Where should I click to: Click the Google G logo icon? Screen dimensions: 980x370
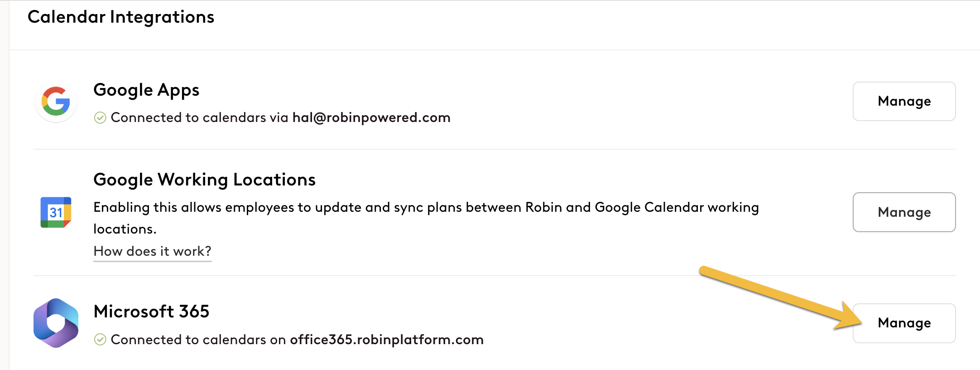[x=56, y=101]
